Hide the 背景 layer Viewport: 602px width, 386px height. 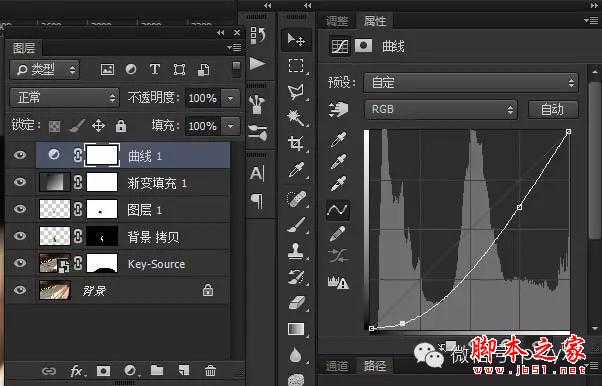click(x=20, y=290)
